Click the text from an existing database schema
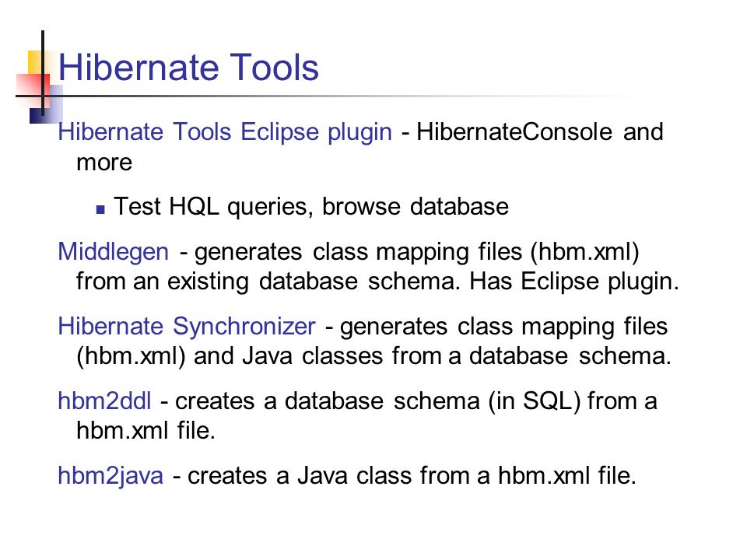 268,282
